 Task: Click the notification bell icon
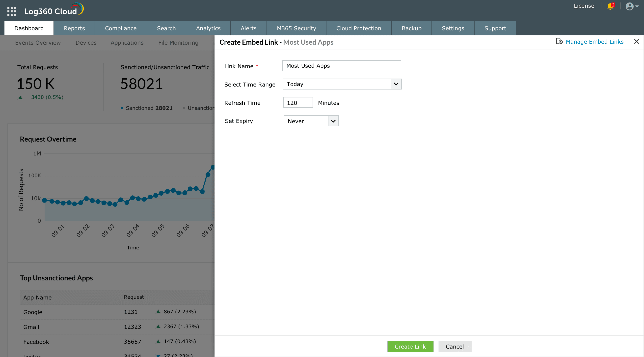(x=610, y=6)
